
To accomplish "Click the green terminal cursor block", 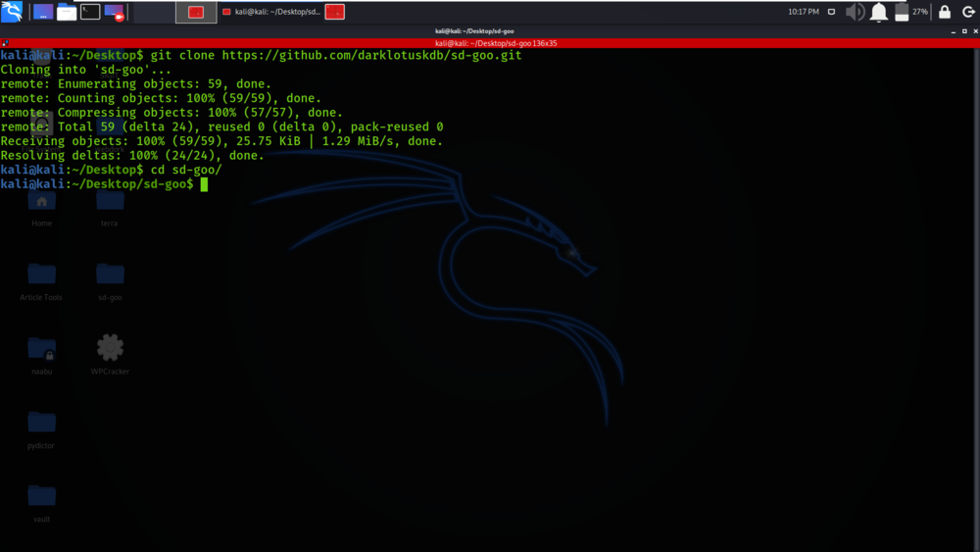I will tap(204, 184).
